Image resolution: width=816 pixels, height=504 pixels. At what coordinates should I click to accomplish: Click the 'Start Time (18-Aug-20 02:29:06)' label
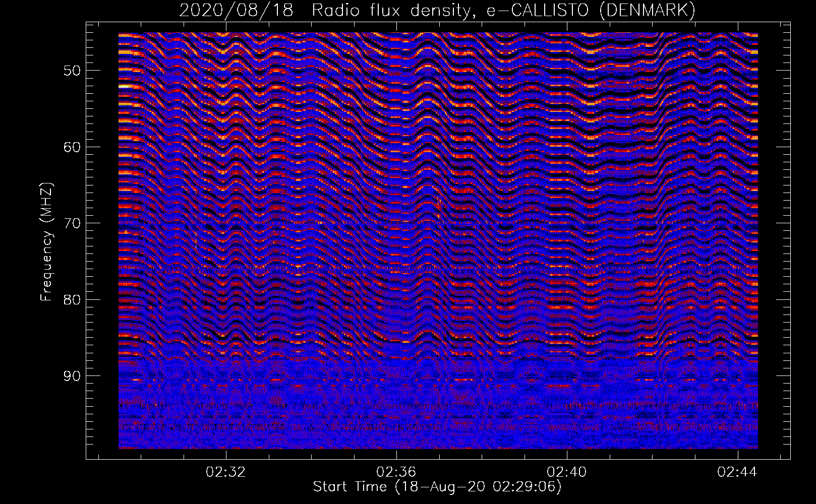437,487
